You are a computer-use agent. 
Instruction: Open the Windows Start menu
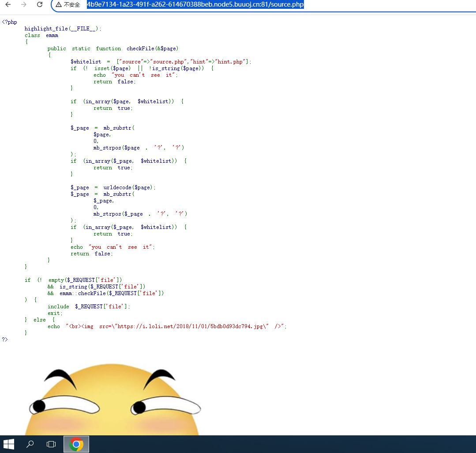click(9, 444)
